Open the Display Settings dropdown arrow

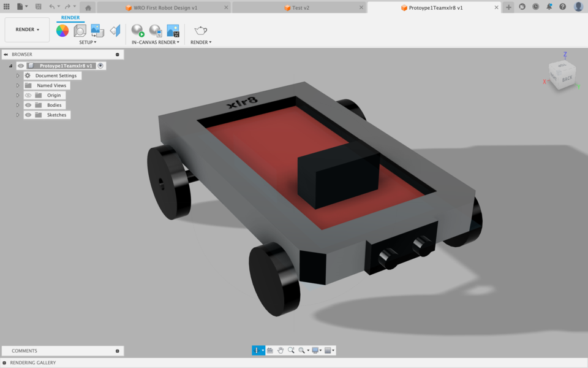[320, 350]
